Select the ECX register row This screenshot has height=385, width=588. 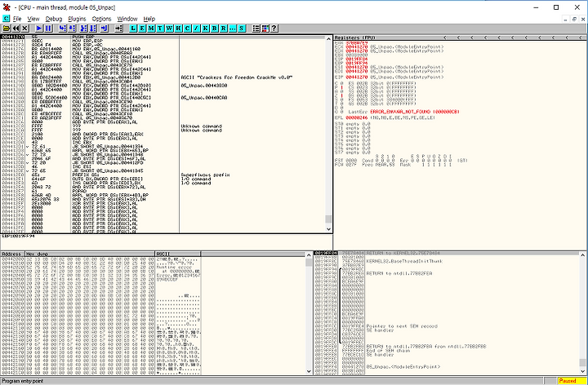[389, 46]
